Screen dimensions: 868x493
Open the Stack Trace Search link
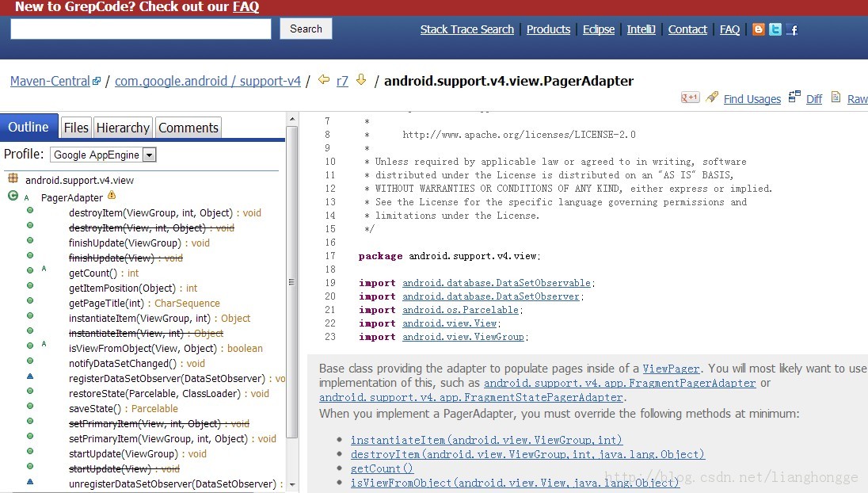click(466, 29)
